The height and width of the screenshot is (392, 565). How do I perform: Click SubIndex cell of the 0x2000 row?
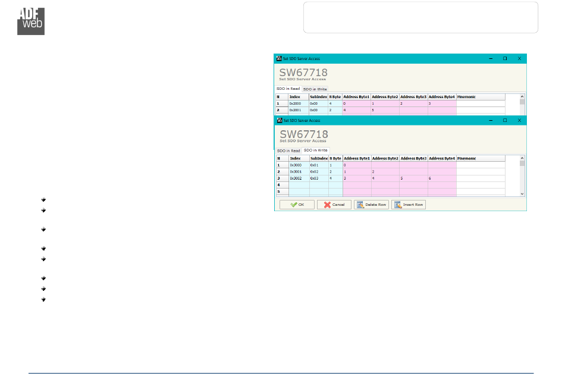click(319, 104)
